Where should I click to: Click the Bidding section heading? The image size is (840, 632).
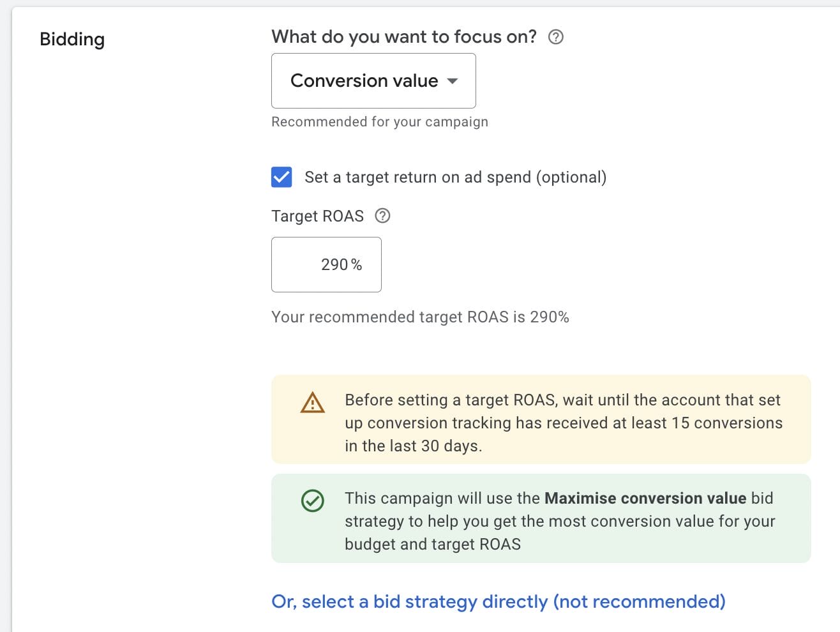pos(72,39)
